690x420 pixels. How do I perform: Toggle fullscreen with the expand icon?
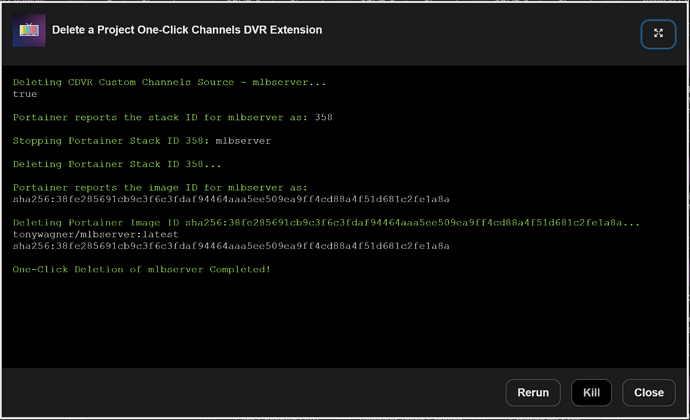click(658, 34)
